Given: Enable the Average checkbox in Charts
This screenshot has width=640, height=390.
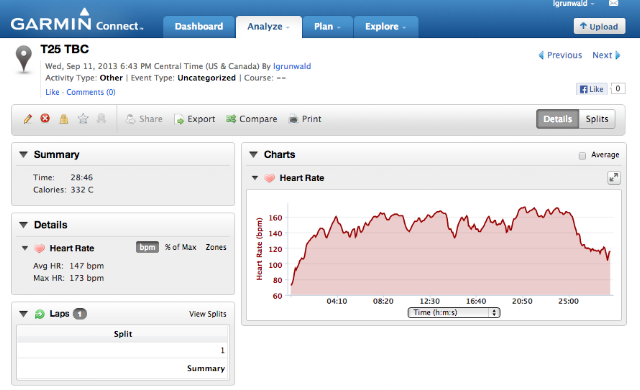Looking at the screenshot, I should [x=582, y=155].
